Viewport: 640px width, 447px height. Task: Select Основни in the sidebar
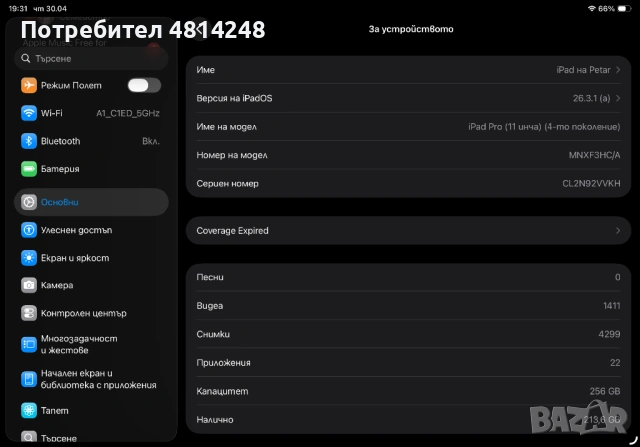91,202
